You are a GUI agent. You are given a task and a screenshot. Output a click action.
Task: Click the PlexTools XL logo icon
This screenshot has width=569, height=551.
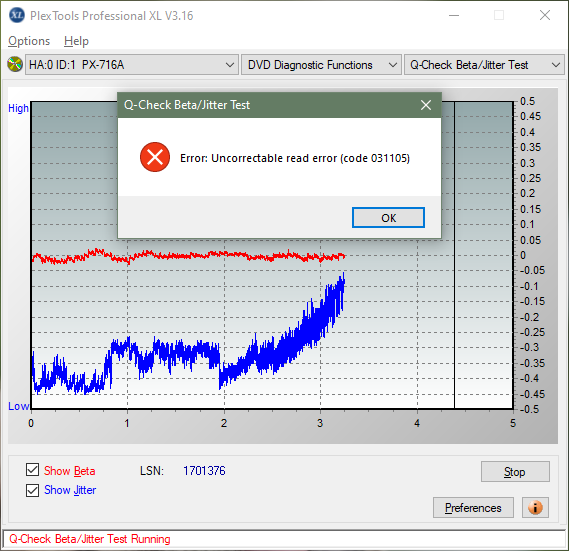click(x=17, y=15)
